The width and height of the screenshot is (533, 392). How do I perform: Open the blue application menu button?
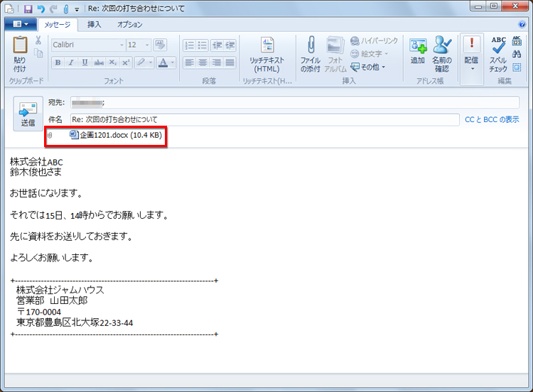21,24
